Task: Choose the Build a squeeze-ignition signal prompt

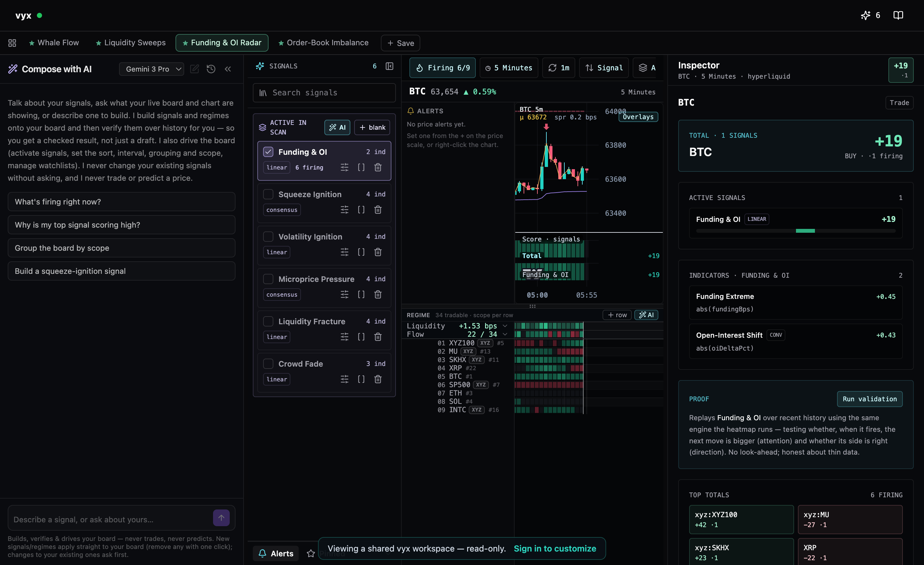Action: pos(122,271)
